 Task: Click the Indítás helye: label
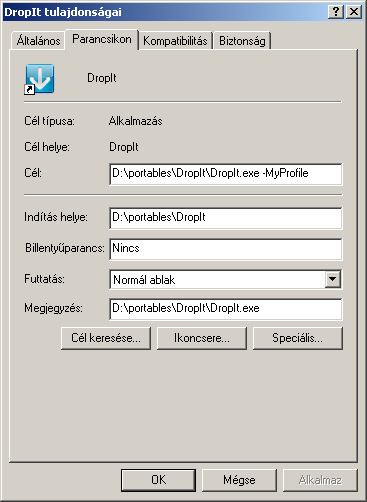(x=56, y=217)
